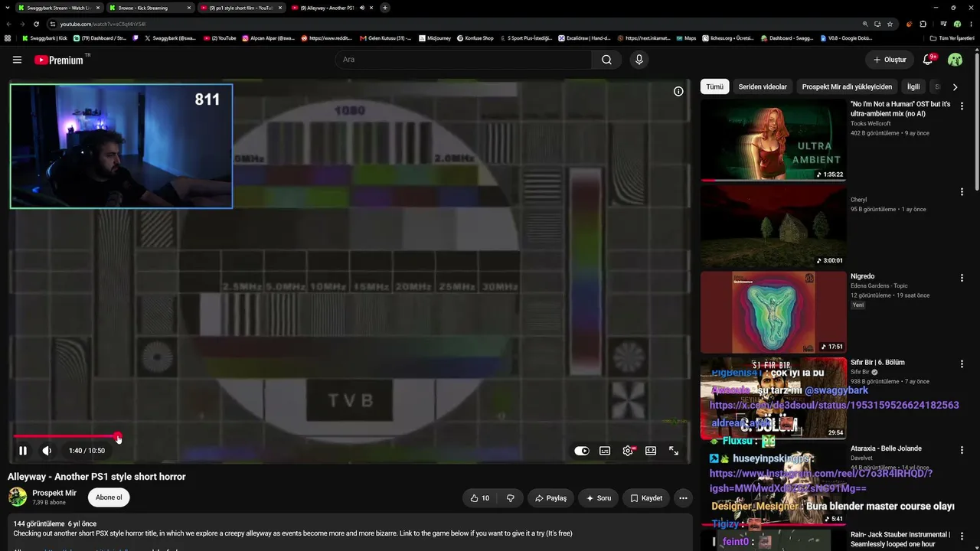Open options for the Nigredo video

962,278
